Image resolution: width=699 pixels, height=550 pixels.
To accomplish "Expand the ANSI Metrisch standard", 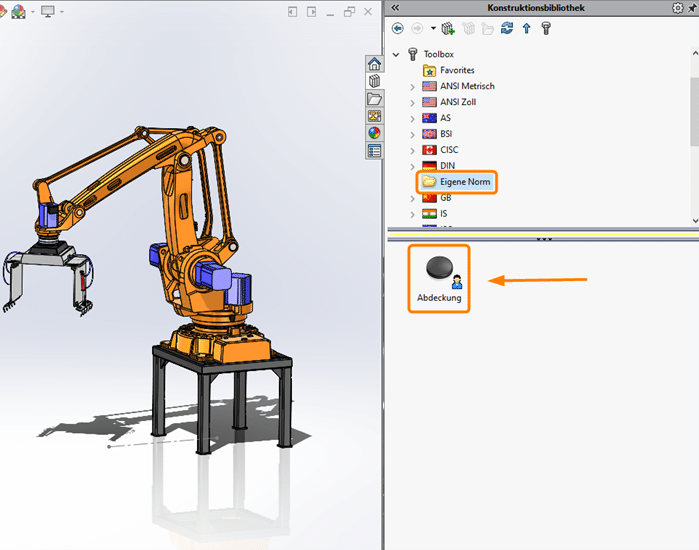I will (412, 87).
